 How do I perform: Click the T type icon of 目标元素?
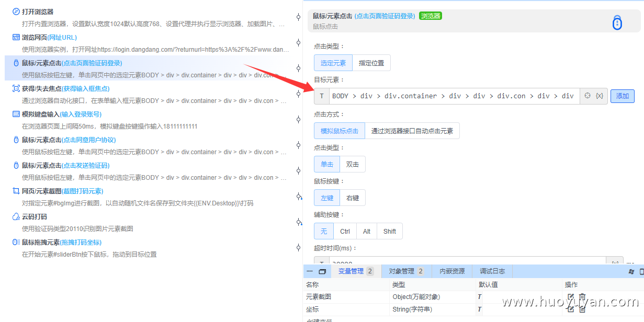tap(321, 96)
